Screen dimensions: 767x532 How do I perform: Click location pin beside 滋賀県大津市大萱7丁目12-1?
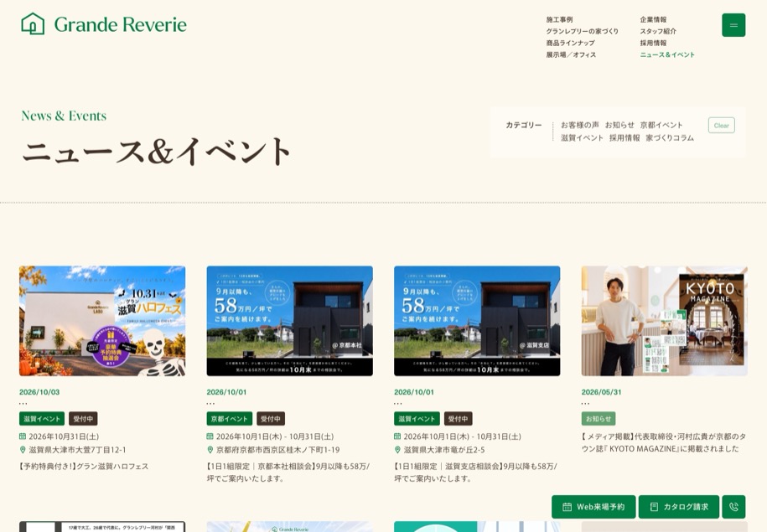pos(23,449)
